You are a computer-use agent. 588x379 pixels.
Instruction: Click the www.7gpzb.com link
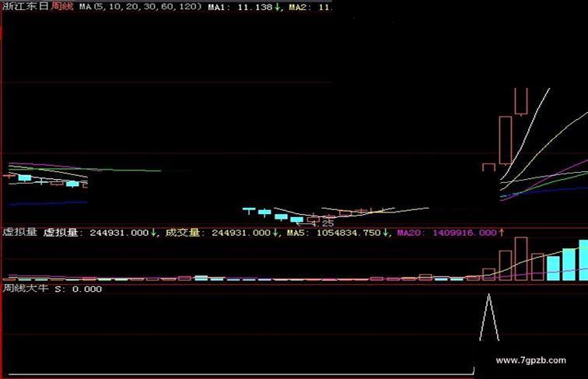point(530,360)
